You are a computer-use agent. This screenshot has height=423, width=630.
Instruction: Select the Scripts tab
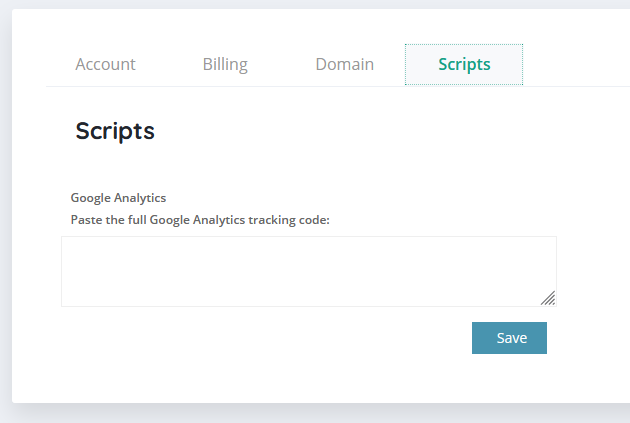click(x=464, y=65)
